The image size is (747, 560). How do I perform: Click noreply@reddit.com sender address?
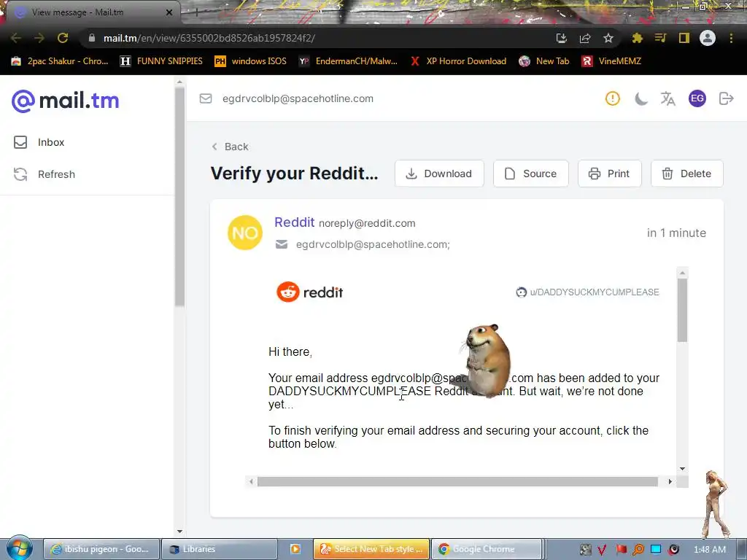[367, 223]
